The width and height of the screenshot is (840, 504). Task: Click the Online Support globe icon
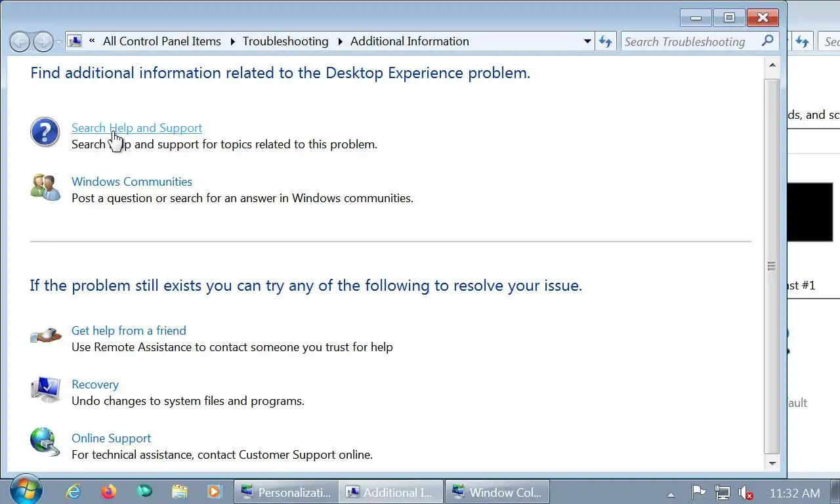pos(45,441)
